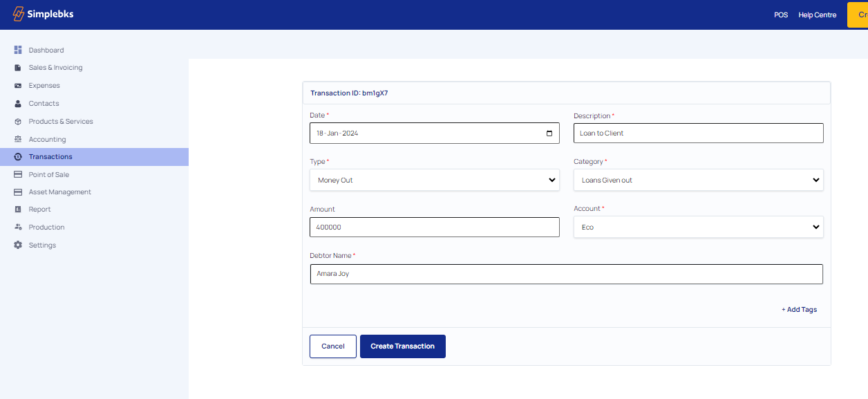Click the Debtor Name input field
The image size is (868, 399).
point(567,274)
